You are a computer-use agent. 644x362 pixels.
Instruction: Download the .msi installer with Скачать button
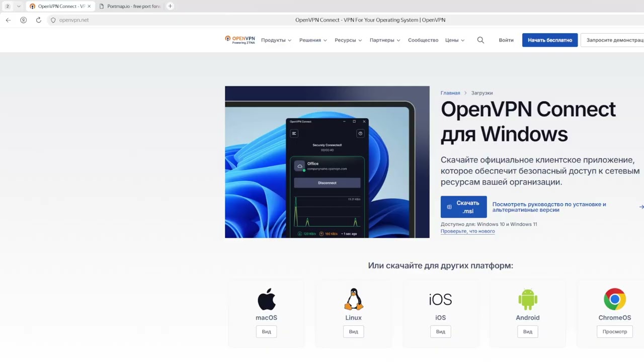point(463,207)
